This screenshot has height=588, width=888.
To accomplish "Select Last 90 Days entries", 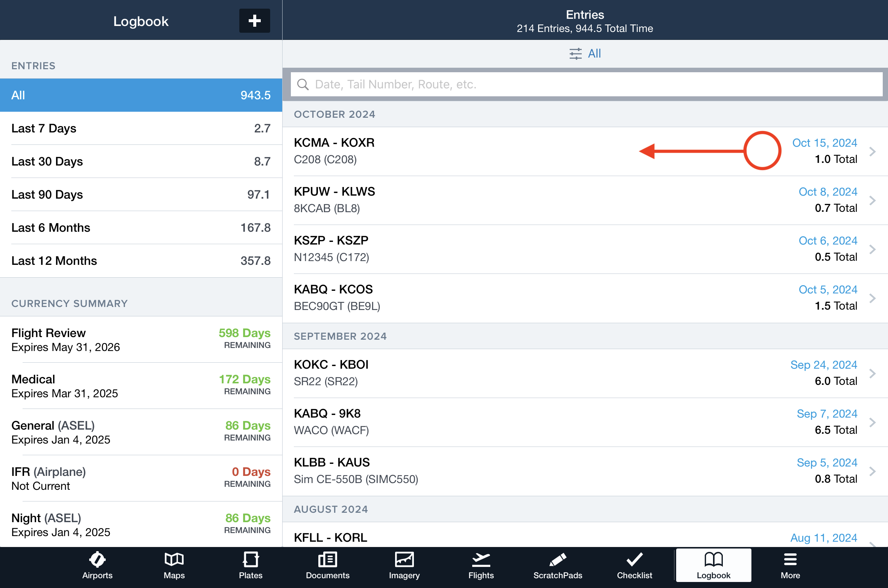I will [x=141, y=194].
